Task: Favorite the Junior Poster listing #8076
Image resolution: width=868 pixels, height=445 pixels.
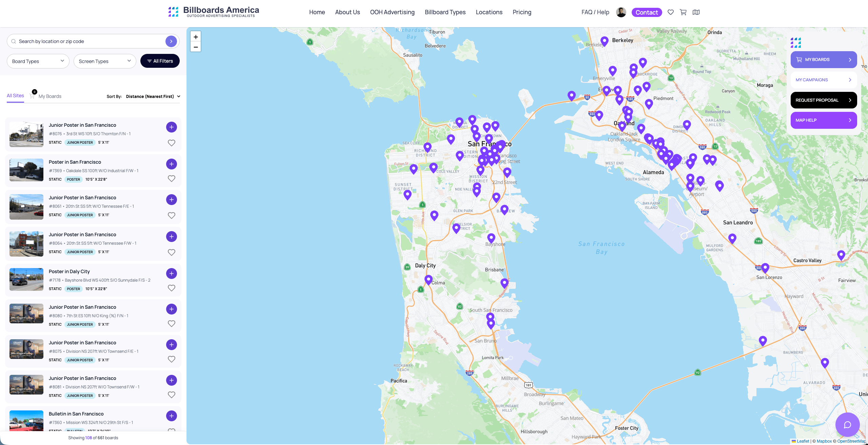Action: coord(172,143)
